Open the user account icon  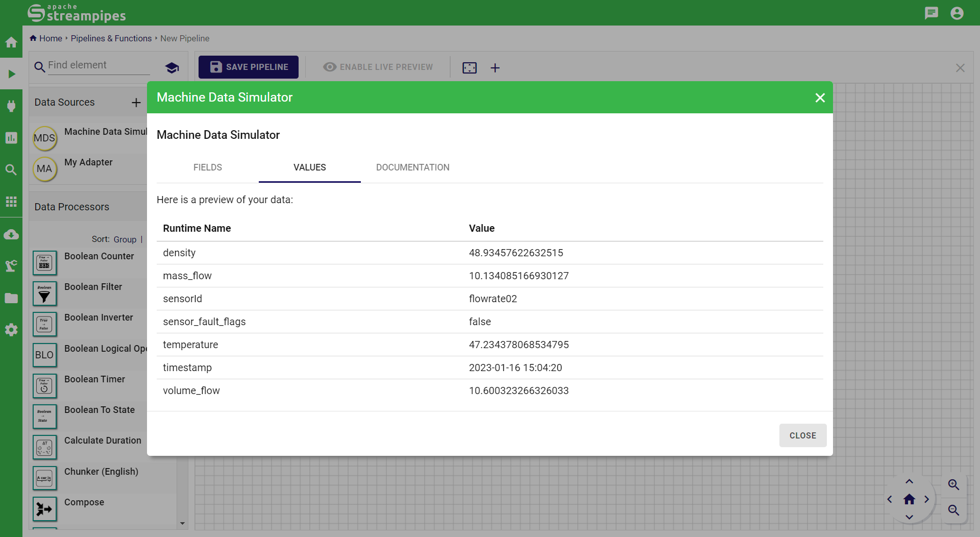pos(957,13)
